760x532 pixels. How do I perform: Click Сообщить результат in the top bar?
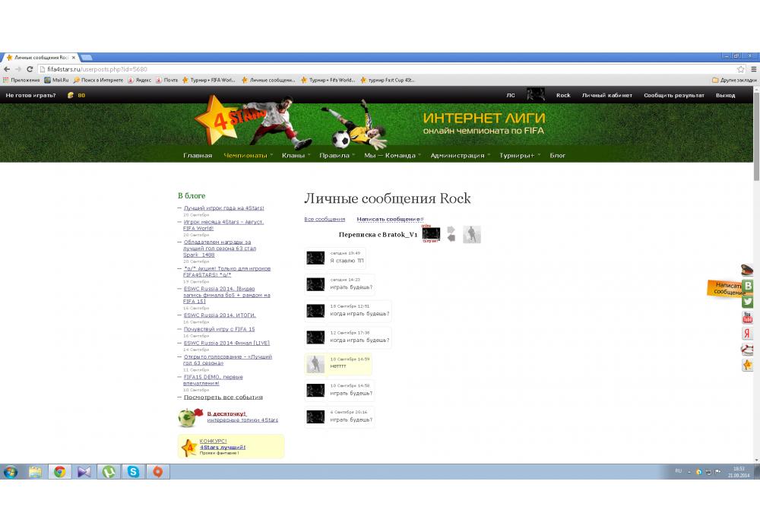(673, 96)
